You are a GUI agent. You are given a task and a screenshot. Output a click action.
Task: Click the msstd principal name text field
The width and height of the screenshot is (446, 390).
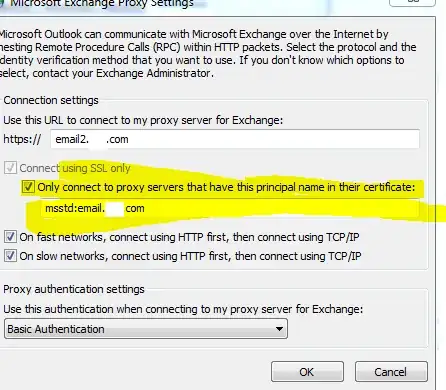(230, 209)
